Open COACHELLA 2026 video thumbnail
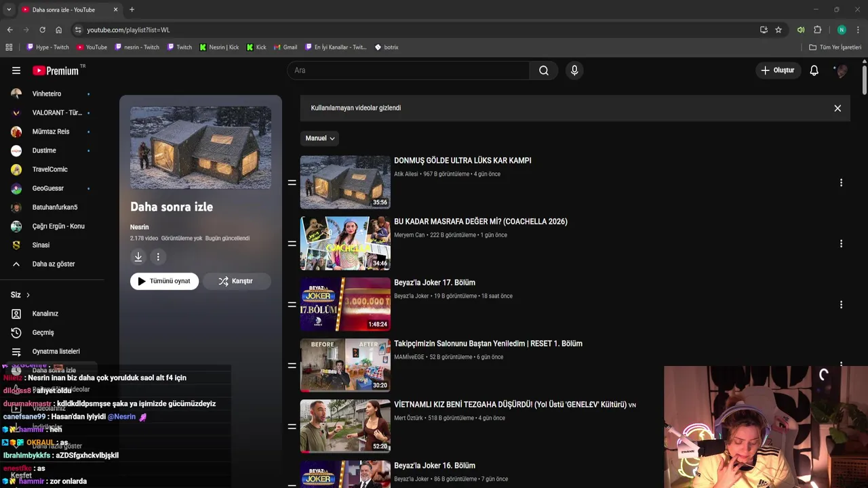This screenshot has height=488, width=868. coord(345,243)
